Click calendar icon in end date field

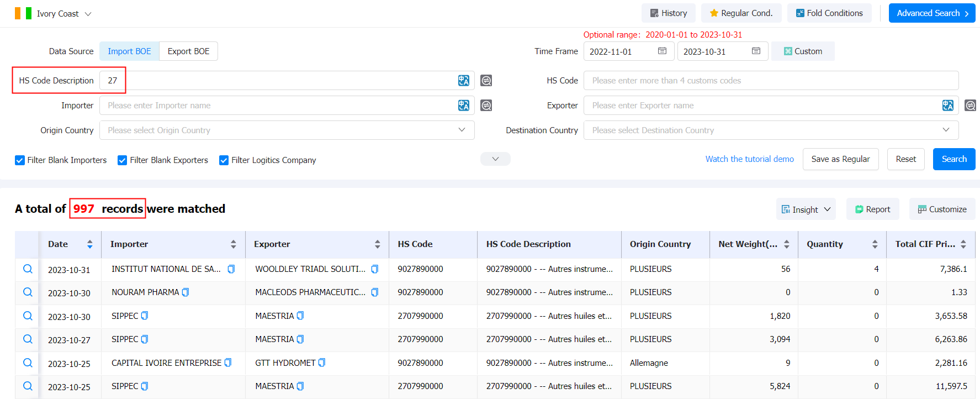[756, 51]
